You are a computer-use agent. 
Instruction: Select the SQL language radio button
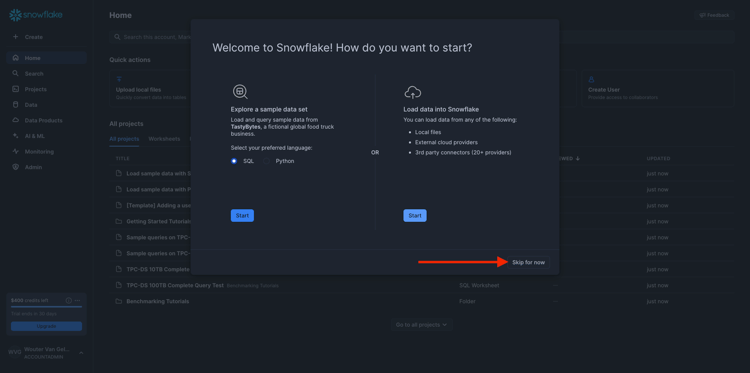click(234, 161)
